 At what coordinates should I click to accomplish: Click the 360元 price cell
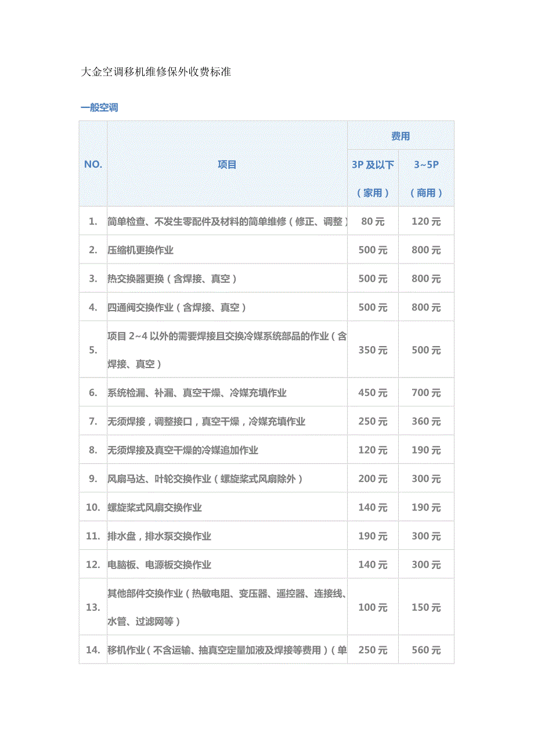(426, 422)
